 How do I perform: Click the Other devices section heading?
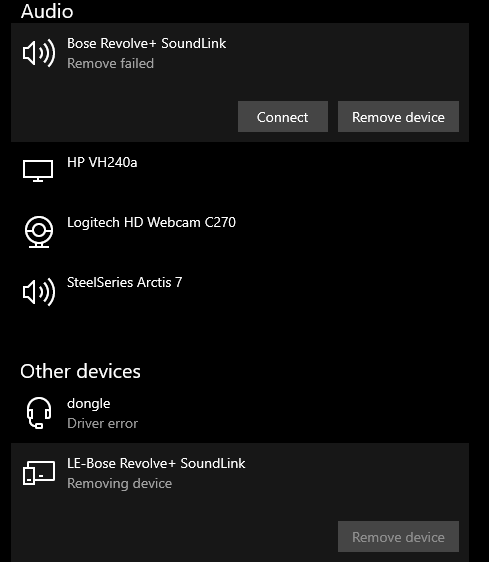click(80, 371)
